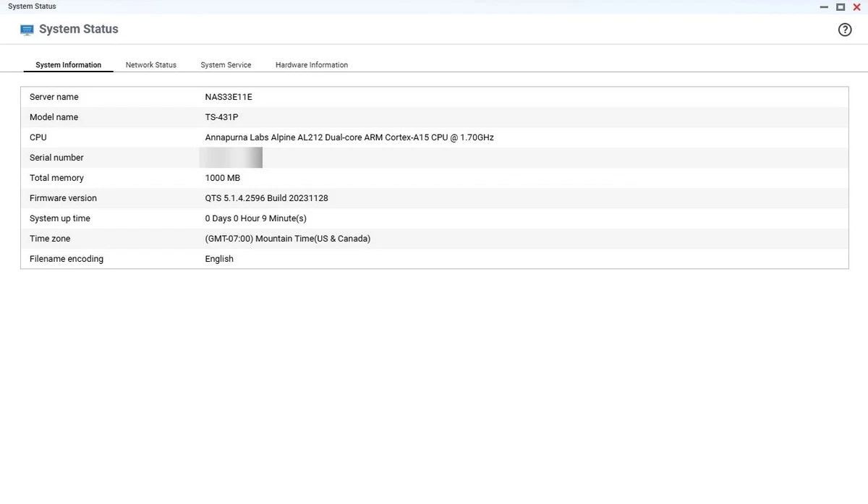Click the Total memory label
868x504 pixels.
point(56,178)
